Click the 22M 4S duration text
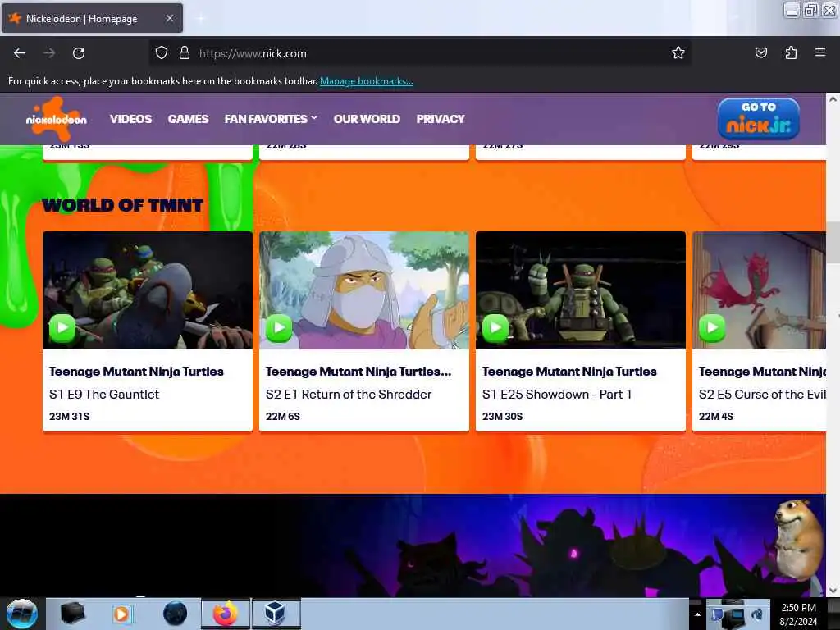840x630 pixels. click(x=716, y=416)
